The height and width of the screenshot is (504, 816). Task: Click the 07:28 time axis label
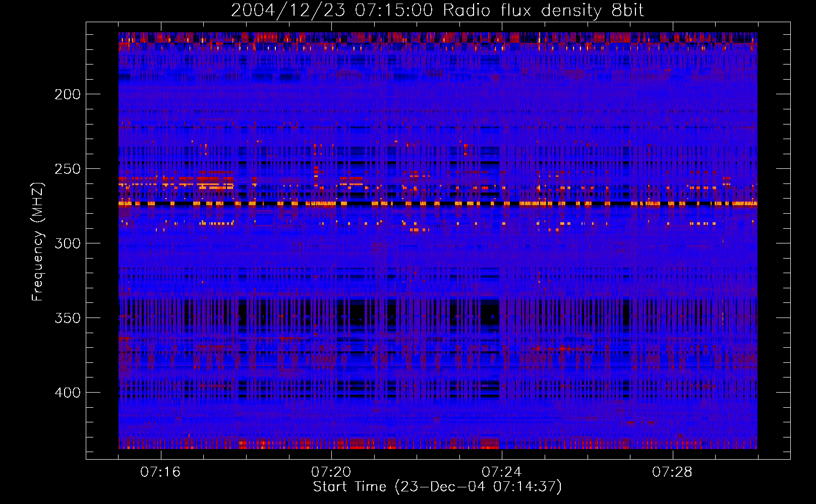[672, 472]
